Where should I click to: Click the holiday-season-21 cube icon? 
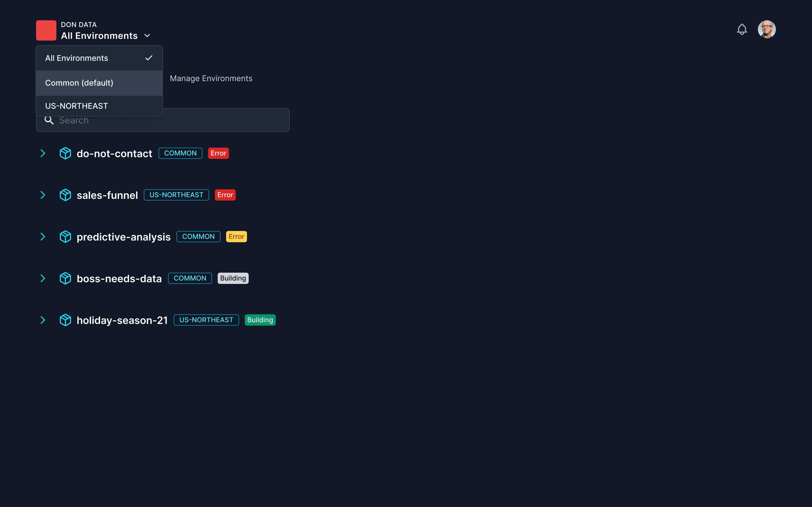[65, 320]
